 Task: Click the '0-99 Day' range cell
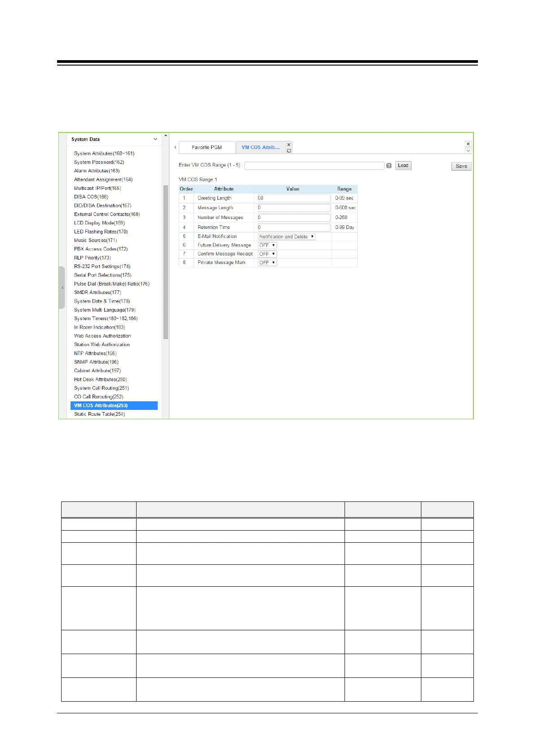coord(345,227)
